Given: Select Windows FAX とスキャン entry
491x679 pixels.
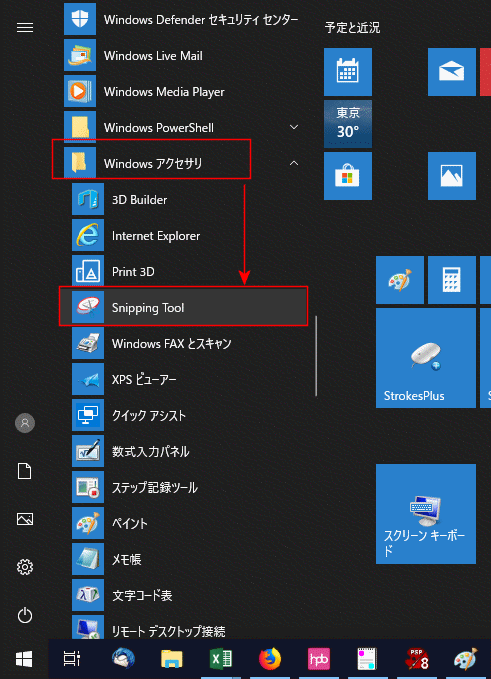Looking at the screenshot, I should pos(184,343).
